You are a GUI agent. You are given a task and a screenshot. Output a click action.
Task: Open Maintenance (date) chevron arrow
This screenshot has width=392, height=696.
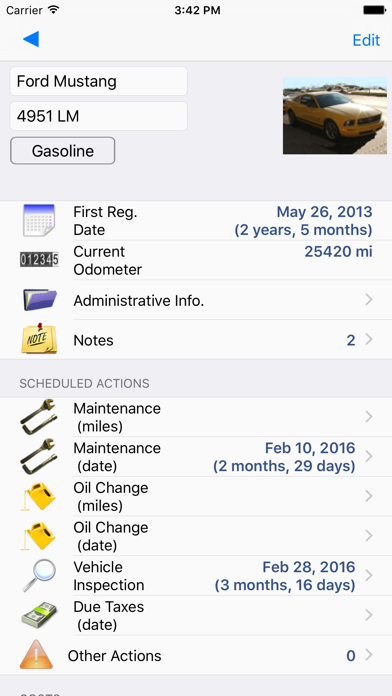click(368, 456)
